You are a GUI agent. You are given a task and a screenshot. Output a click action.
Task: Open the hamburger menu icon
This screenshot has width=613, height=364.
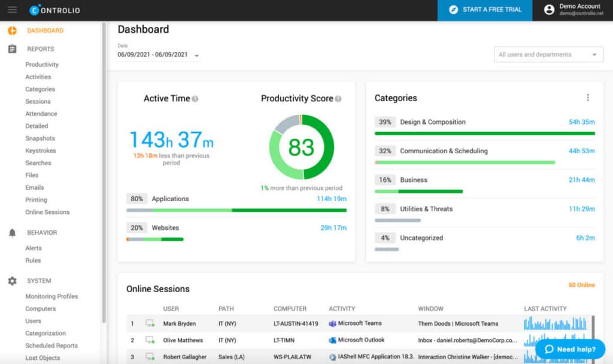tap(12, 10)
